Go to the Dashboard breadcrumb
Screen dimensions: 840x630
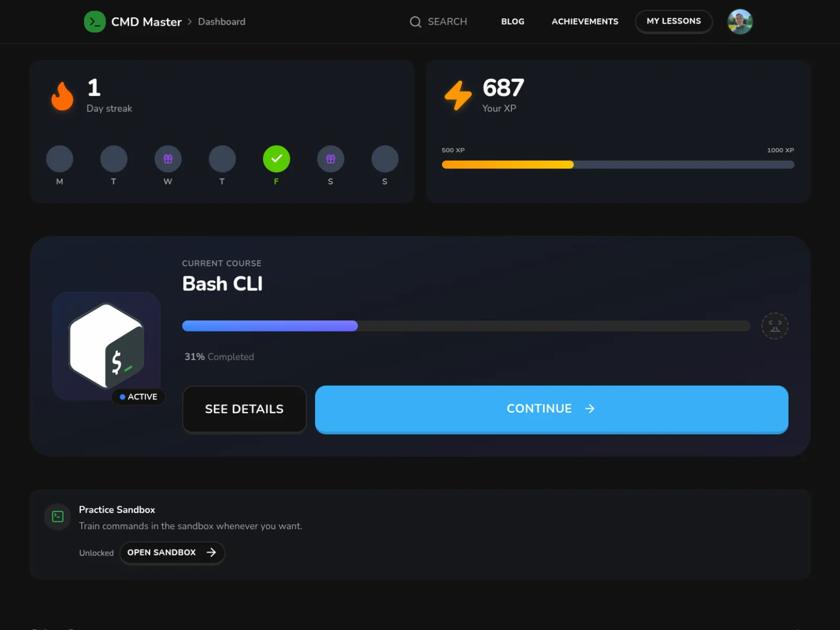[222, 22]
